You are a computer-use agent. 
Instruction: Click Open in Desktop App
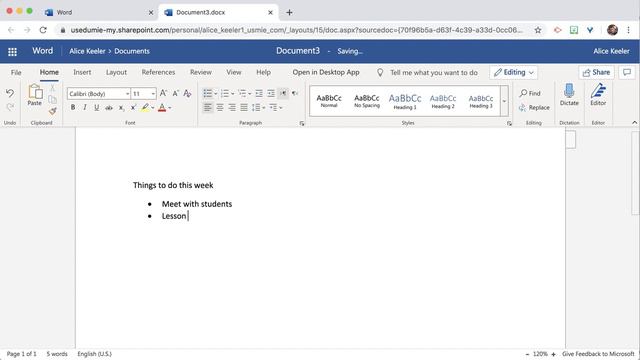coord(326,72)
